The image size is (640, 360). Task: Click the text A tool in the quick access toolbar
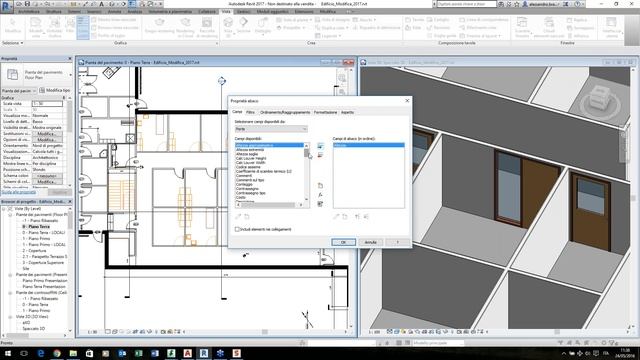(101, 4)
